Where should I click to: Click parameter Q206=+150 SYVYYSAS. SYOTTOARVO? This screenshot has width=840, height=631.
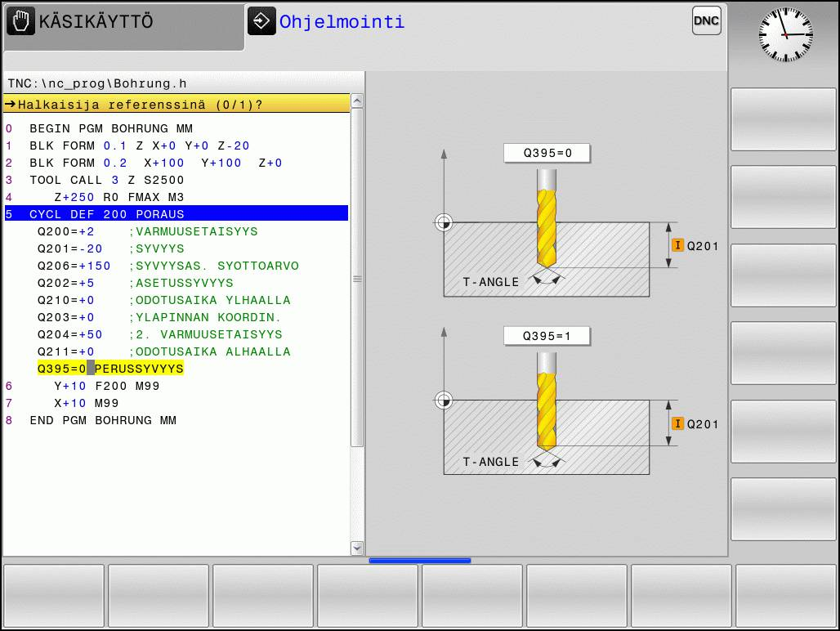pos(176,266)
